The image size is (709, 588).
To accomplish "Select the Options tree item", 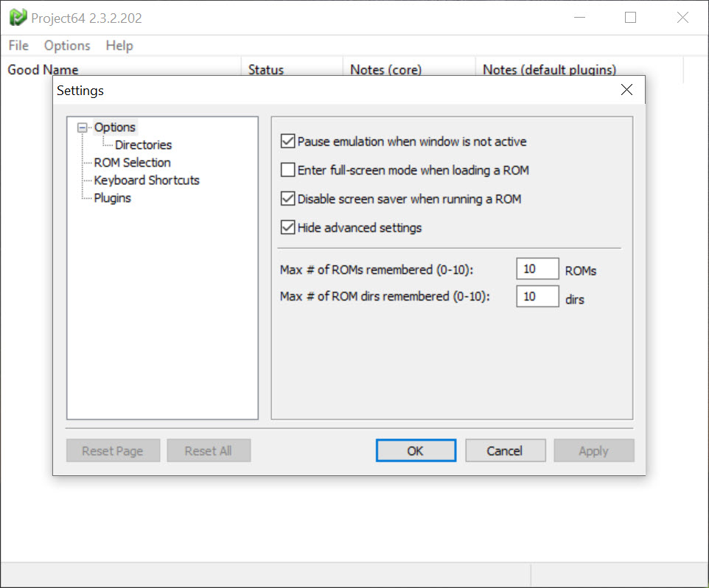I will click(114, 127).
